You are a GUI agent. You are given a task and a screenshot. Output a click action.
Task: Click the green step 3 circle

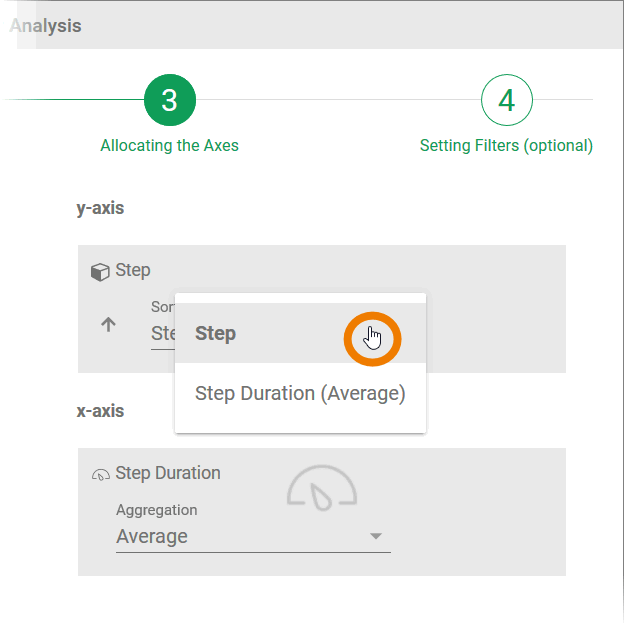170,100
